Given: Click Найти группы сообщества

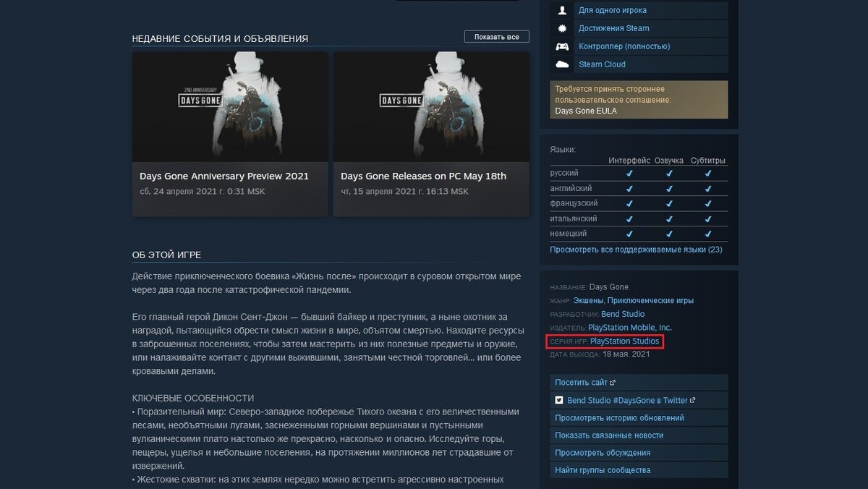Looking at the screenshot, I should coord(639,470).
